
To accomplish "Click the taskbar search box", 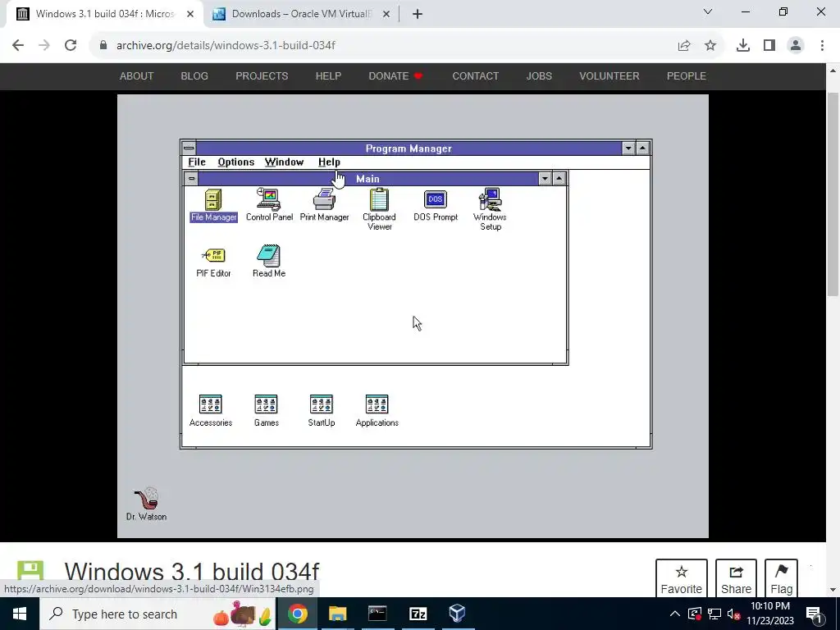I will click(x=157, y=614).
